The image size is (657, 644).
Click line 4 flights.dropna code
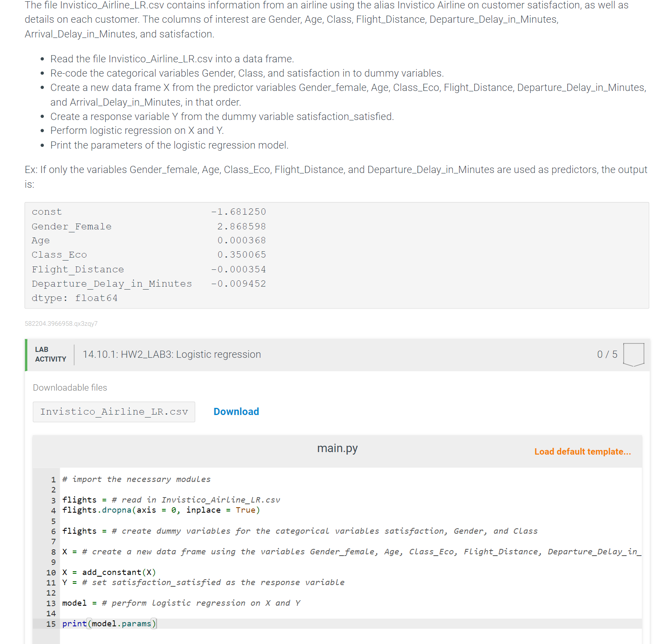[x=161, y=510]
